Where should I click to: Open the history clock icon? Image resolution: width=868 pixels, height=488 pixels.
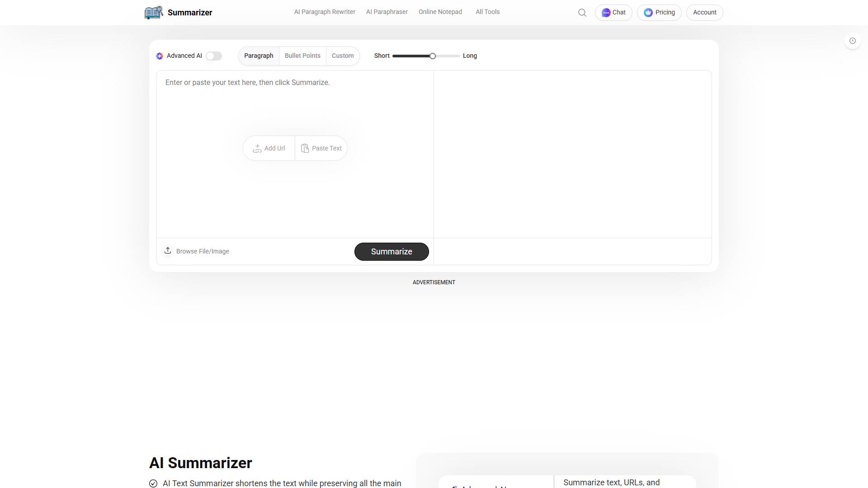[x=853, y=41]
